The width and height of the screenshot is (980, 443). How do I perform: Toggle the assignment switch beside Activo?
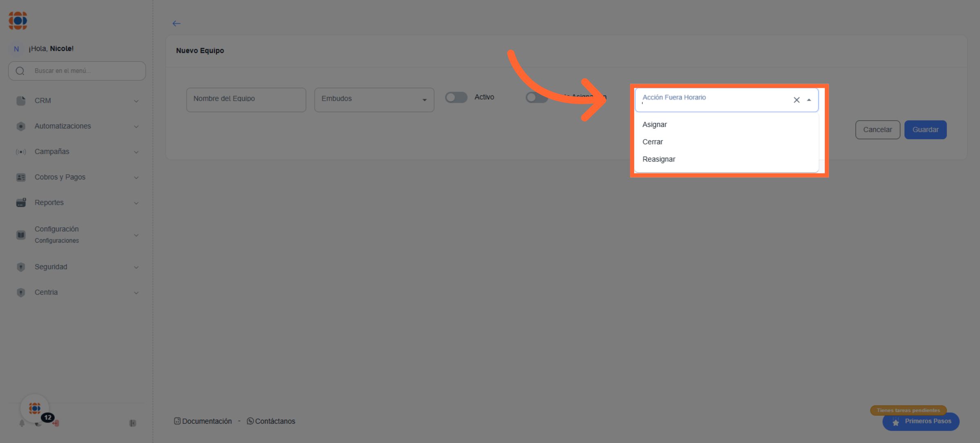(536, 97)
